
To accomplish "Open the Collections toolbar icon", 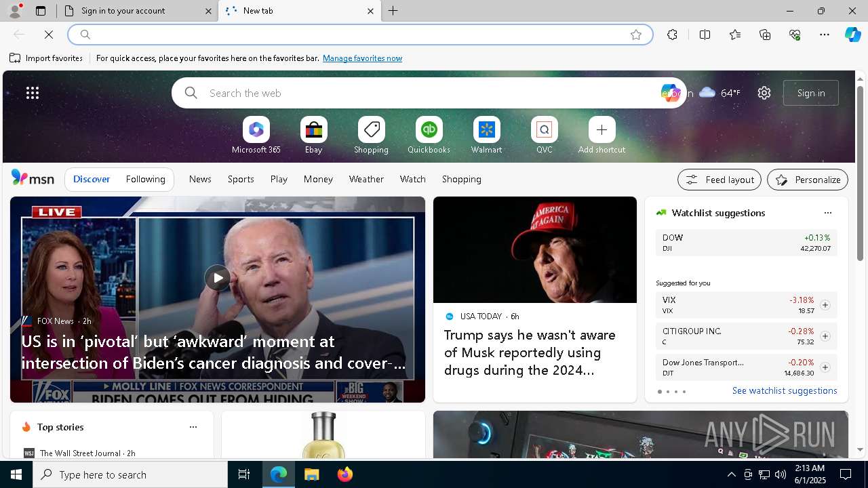I will pyautogui.click(x=765, y=35).
